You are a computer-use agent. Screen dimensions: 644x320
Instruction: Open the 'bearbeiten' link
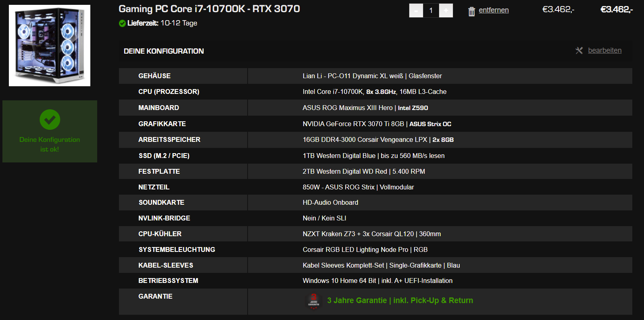tap(604, 50)
